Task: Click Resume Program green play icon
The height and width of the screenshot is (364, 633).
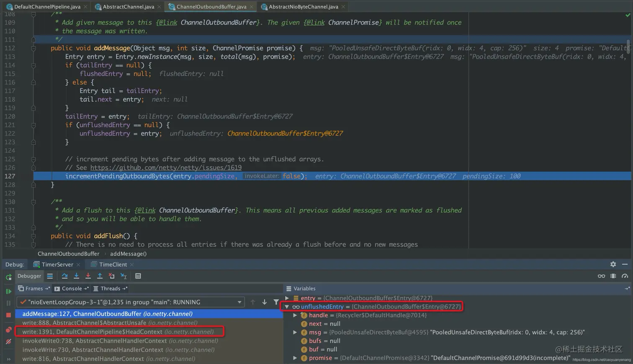Action: [x=8, y=291]
